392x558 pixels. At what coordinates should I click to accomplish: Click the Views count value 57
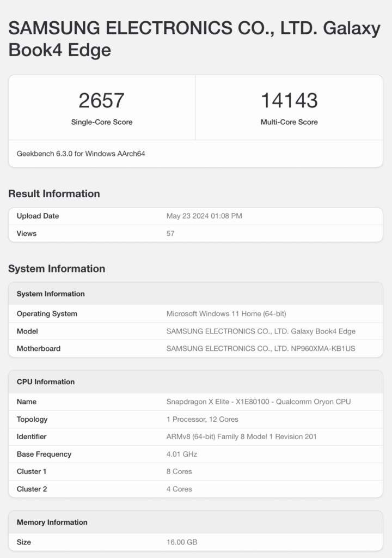point(170,233)
